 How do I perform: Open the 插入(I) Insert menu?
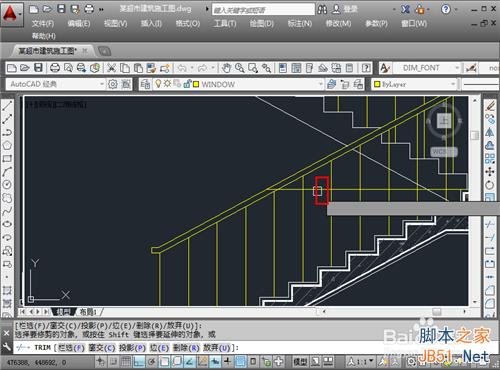[151, 23]
